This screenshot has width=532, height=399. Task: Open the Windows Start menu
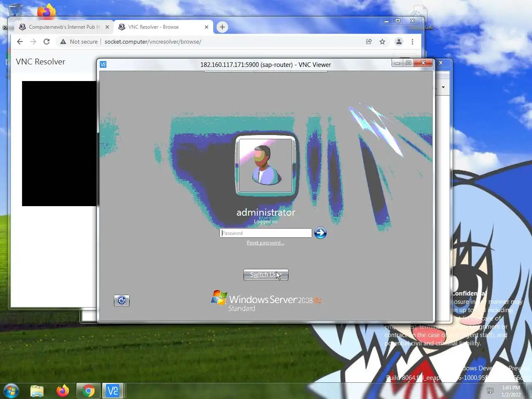pos(11,391)
